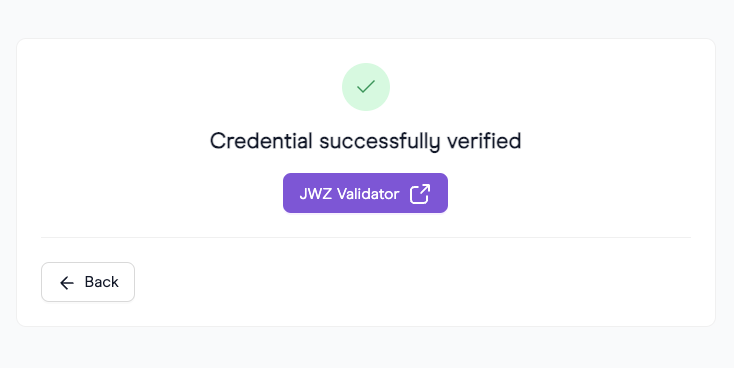
Task: Return to previous page via the arrow icon
Action: point(66,282)
